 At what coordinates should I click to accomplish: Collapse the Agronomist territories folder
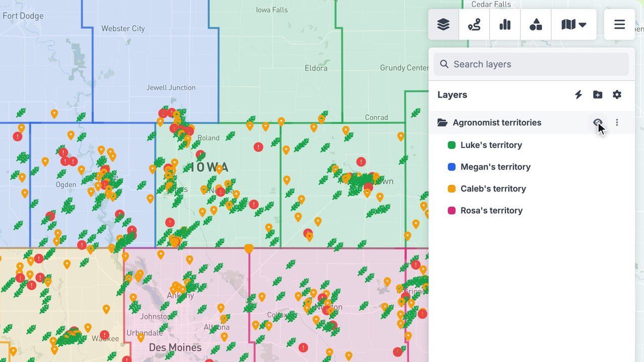pyautogui.click(x=442, y=123)
